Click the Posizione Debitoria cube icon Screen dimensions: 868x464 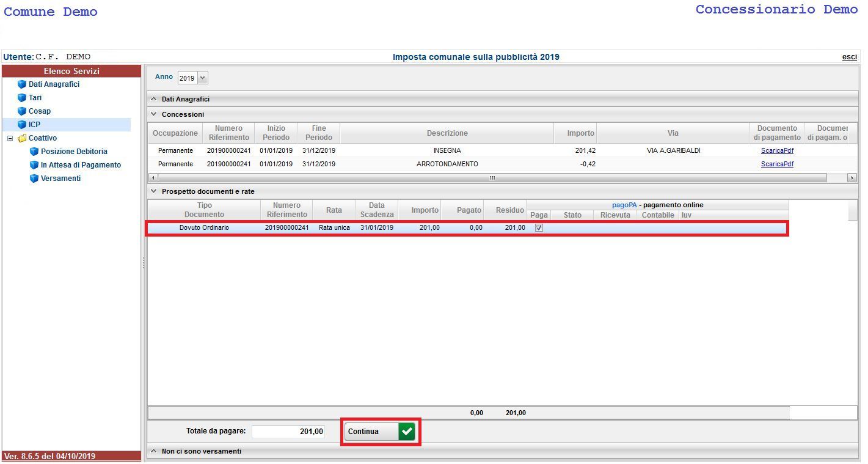coord(34,152)
